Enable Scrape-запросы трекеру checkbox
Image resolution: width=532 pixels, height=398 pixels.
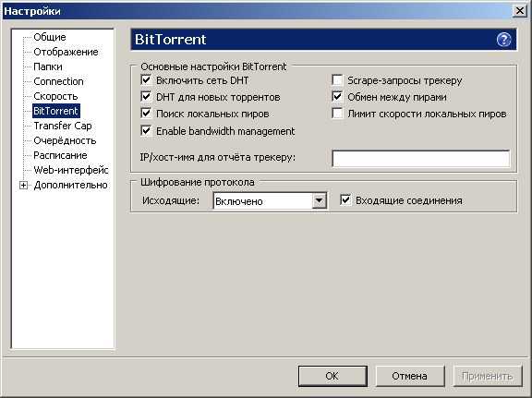click(x=337, y=80)
